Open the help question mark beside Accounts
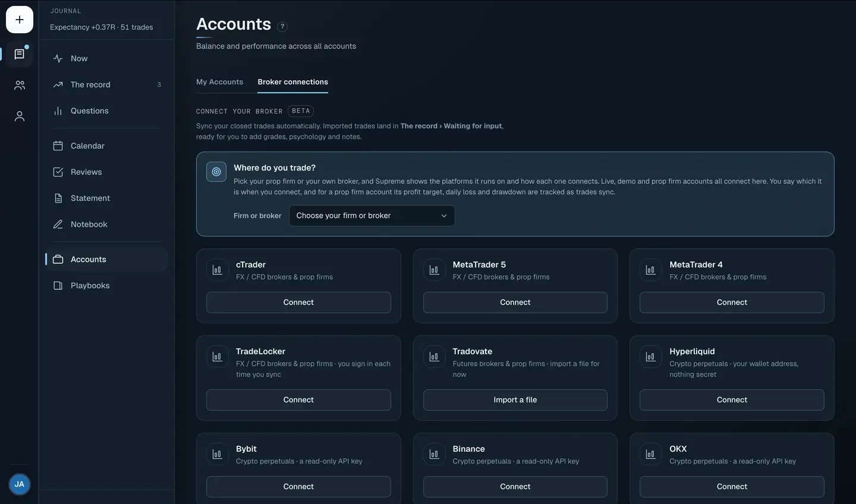The width and height of the screenshot is (856, 504). coord(282,26)
